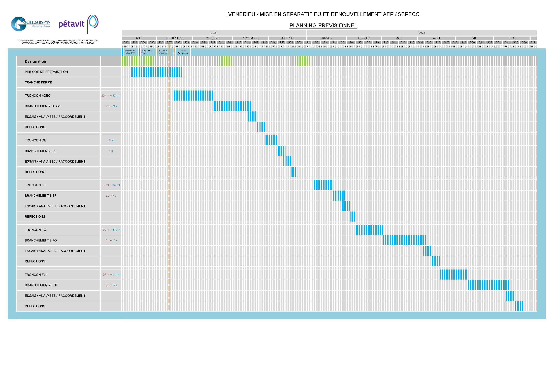Image resolution: width=554 pixels, height=392 pixels.
Task: Click the quantity 10 u + 9 u
Action: pos(111,106)
